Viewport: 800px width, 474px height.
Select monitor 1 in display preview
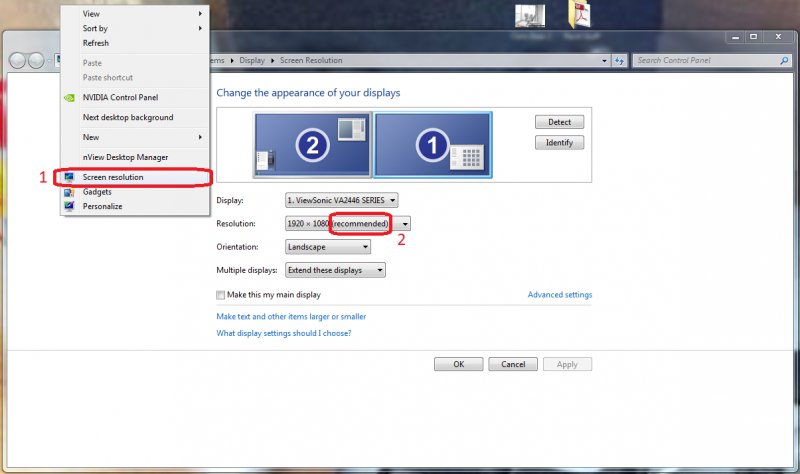pyautogui.click(x=433, y=145)
